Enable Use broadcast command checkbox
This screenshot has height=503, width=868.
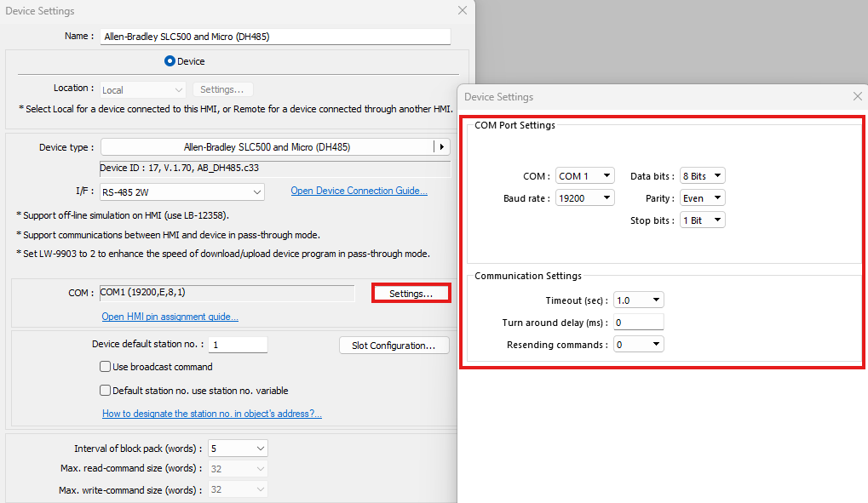coord(105,366)
